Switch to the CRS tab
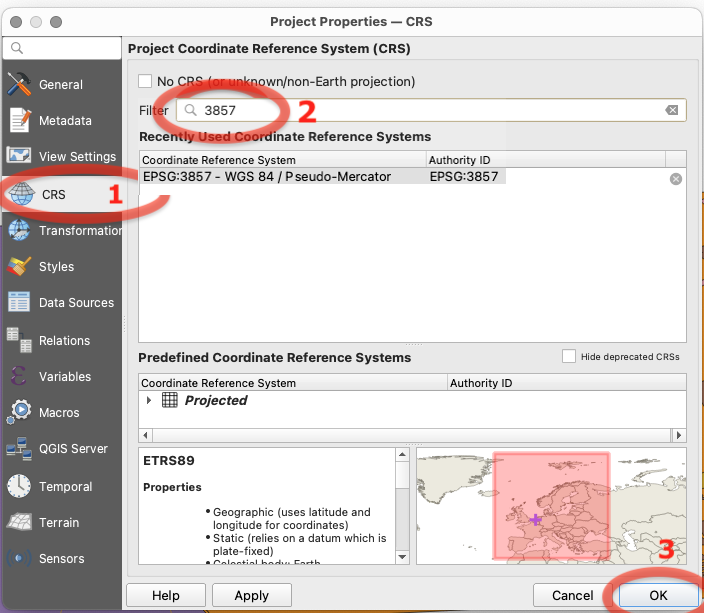The height and width of the screenshot is (613, 704). 53,195
